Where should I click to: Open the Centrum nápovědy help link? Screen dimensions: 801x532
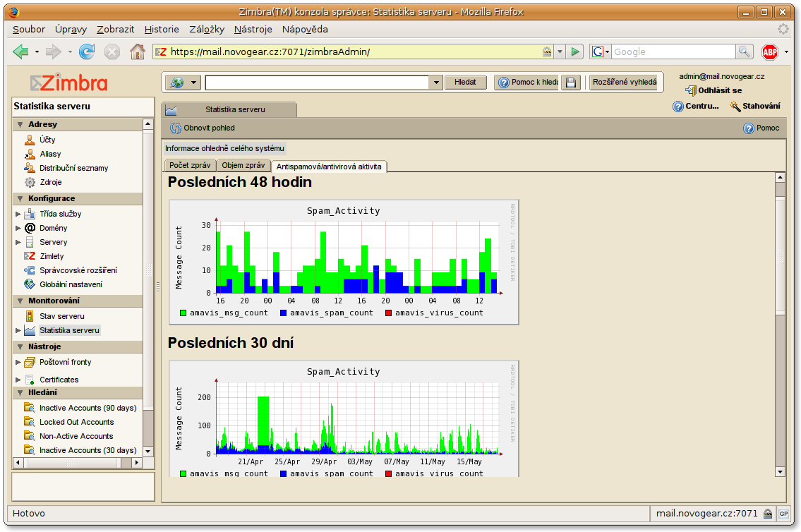[x=696, y=107]
